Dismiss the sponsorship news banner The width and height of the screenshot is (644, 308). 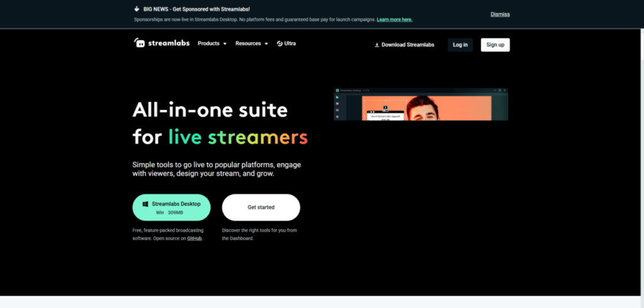point(500,14)
